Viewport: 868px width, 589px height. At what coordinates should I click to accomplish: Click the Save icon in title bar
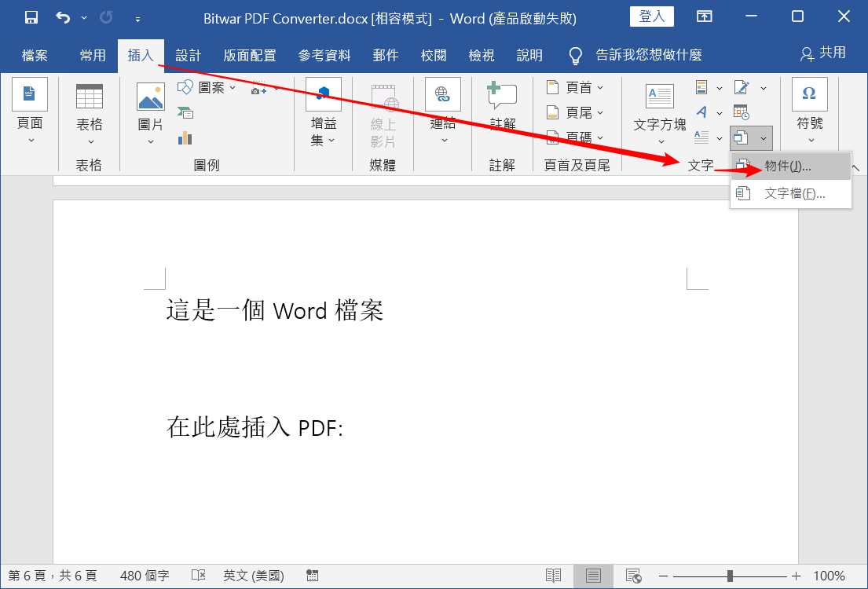[31, 18]
